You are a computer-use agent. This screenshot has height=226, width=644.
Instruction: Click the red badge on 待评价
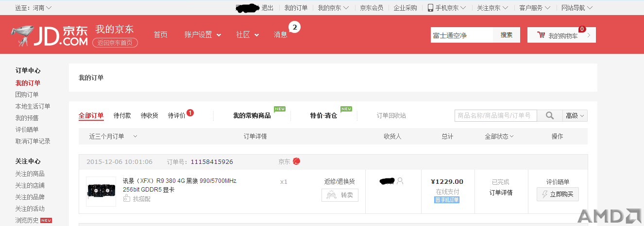click(x=190, y=113)
